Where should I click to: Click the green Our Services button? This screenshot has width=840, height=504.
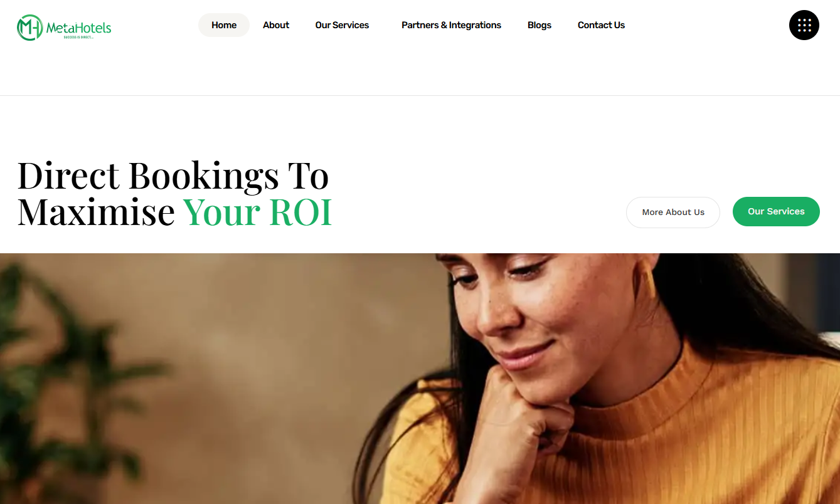pos(776,211)
